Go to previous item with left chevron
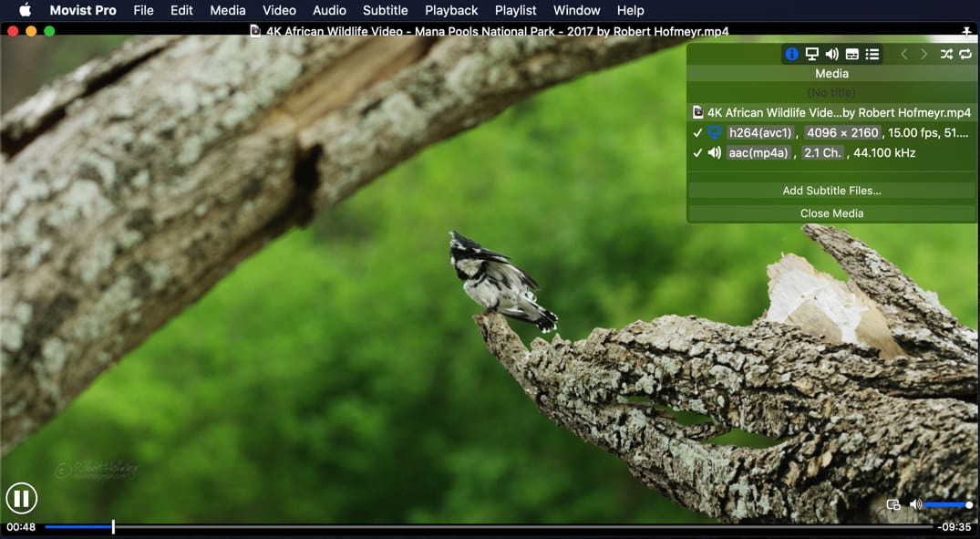Viewport: 980px width, 539px height. click(x=903, y=55)
